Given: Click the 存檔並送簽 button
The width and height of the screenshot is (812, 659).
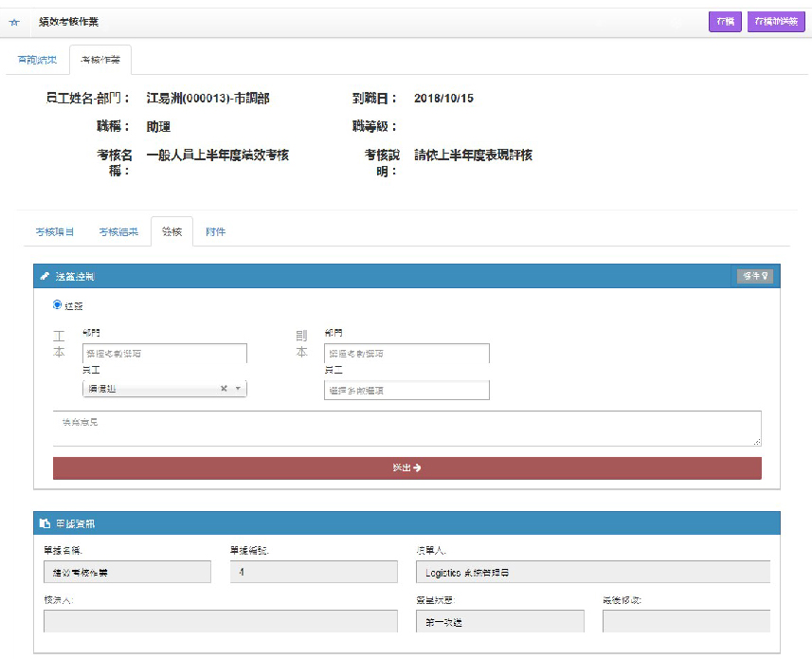Looking at the screenshot, I should pyautogui.click(x=775, y=20).
